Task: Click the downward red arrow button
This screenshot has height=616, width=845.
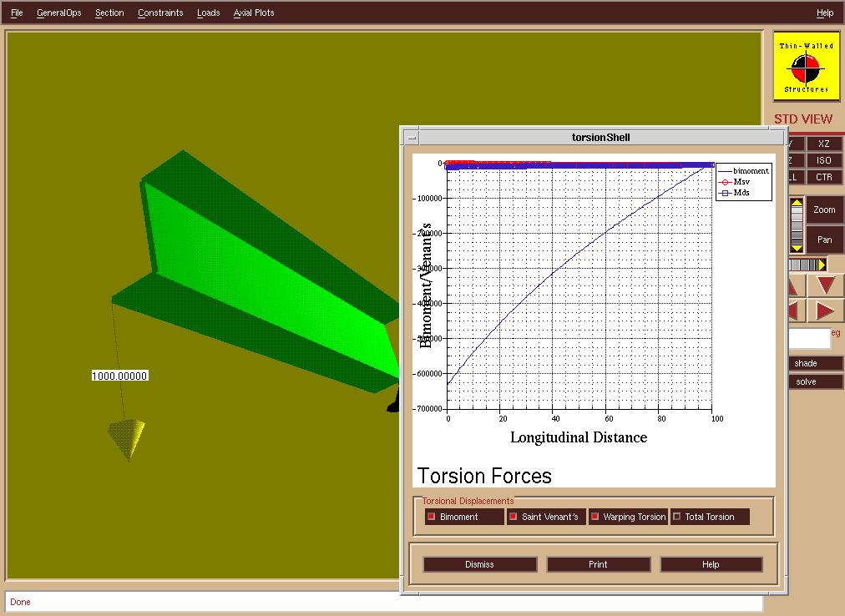Action: coord(825,285)
